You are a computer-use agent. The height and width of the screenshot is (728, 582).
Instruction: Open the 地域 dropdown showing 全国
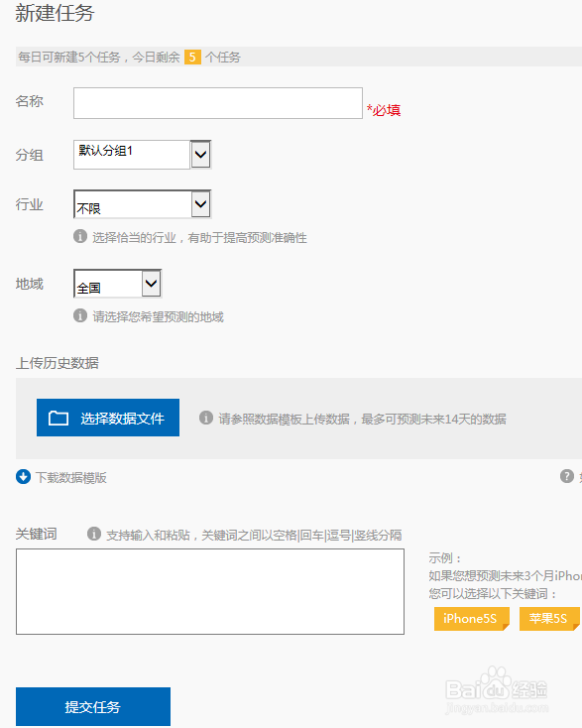click(117, 284)
